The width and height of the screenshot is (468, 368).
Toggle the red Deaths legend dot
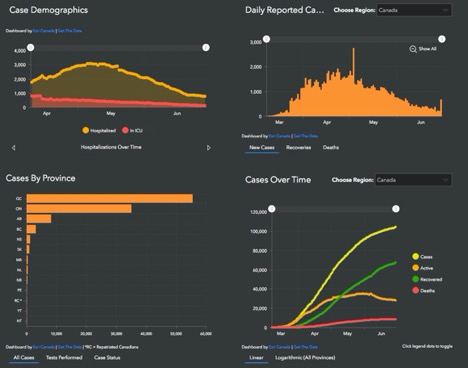tap(415, 290)
